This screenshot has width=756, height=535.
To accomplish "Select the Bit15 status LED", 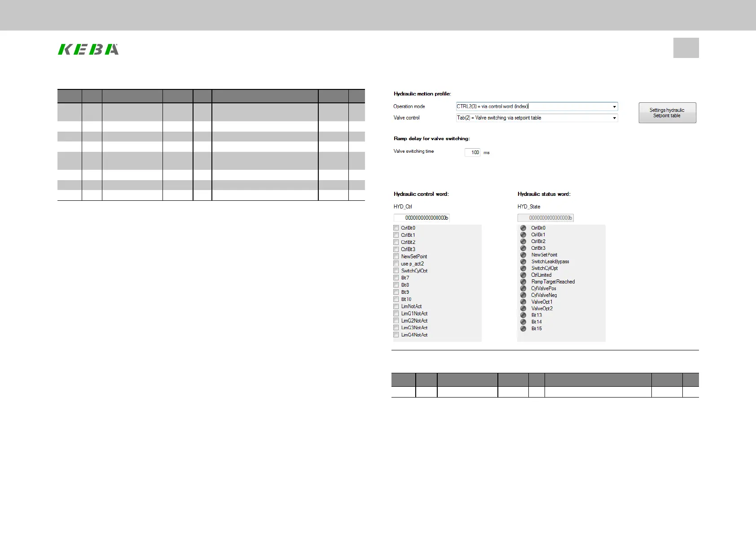I will click(x=523, y=328).
